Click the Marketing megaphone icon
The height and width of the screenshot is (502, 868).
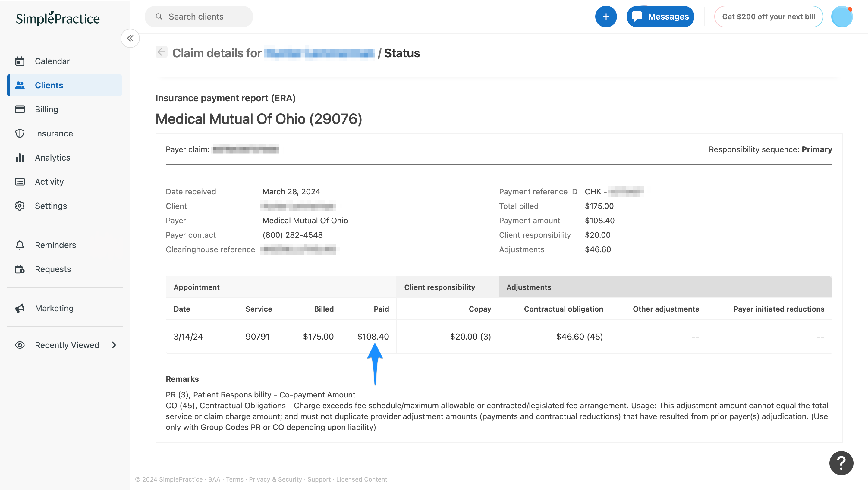tap(20, 309)
